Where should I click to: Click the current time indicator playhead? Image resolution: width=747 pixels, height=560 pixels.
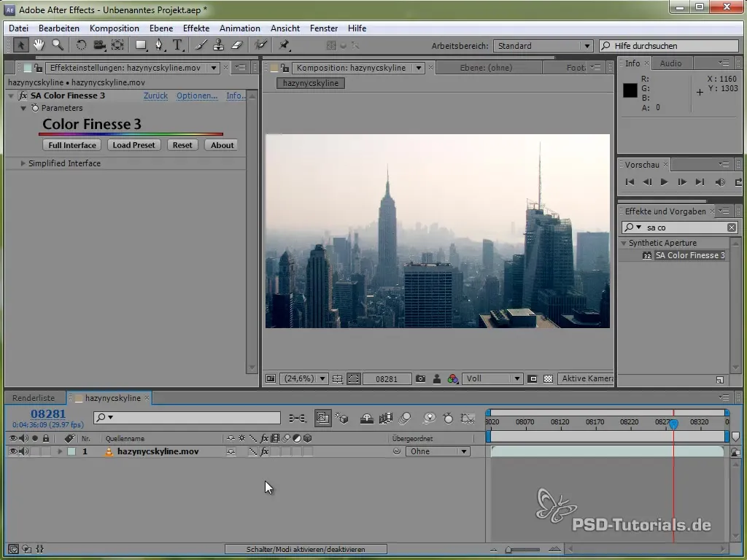tap(673, 424)
